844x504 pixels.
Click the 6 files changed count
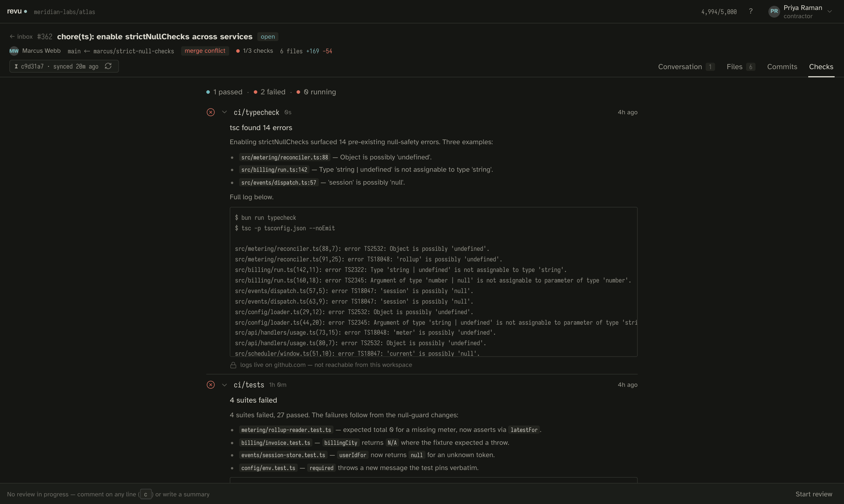[x=291, y=51]
